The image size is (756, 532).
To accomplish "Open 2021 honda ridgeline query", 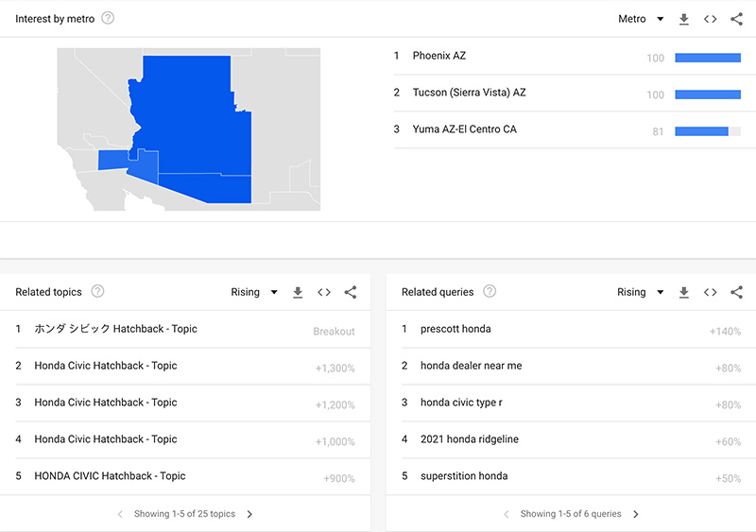I will point(572,439).
